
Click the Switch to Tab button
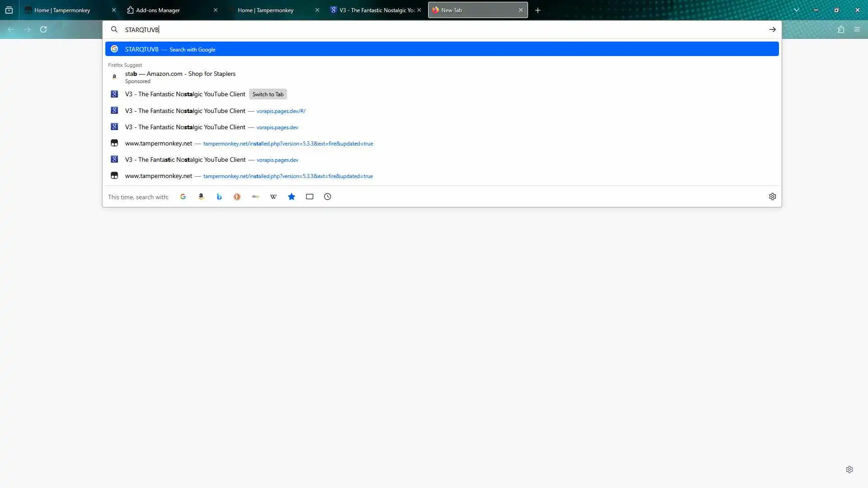tap(268, 94)
